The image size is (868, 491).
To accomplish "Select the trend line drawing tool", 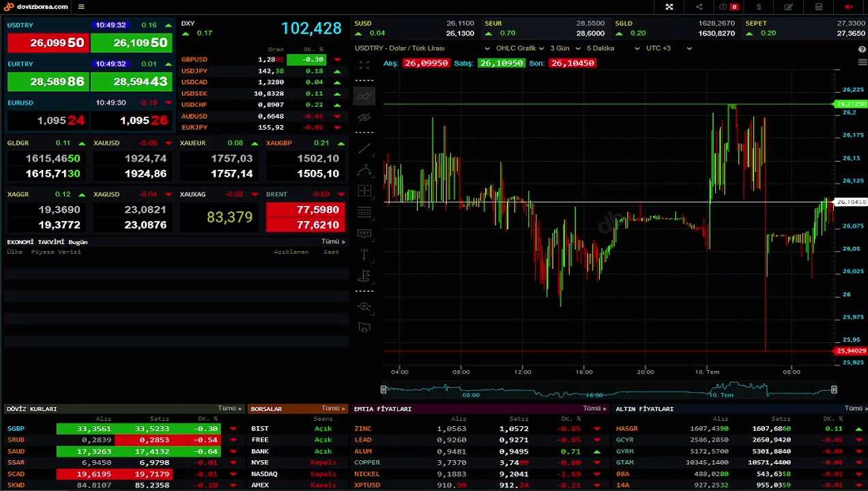I will coord(364,148).
